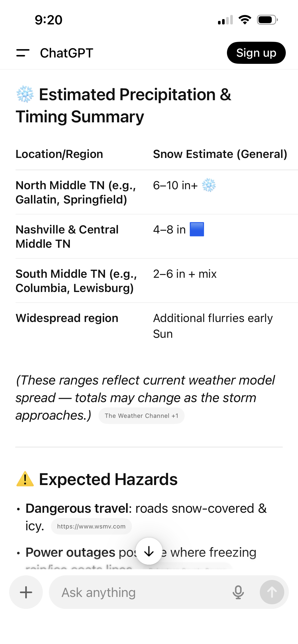The image size is (298, 644).
Task: Tap the Snow Estimate (General) column header
Action: [220, 154]
